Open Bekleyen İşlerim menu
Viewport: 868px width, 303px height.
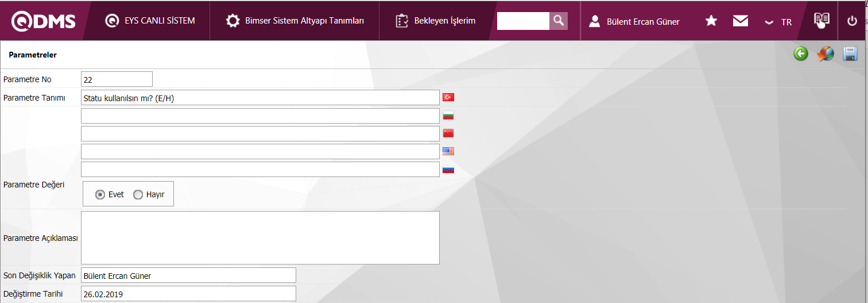pyautogui.click(x=435, y=21)
